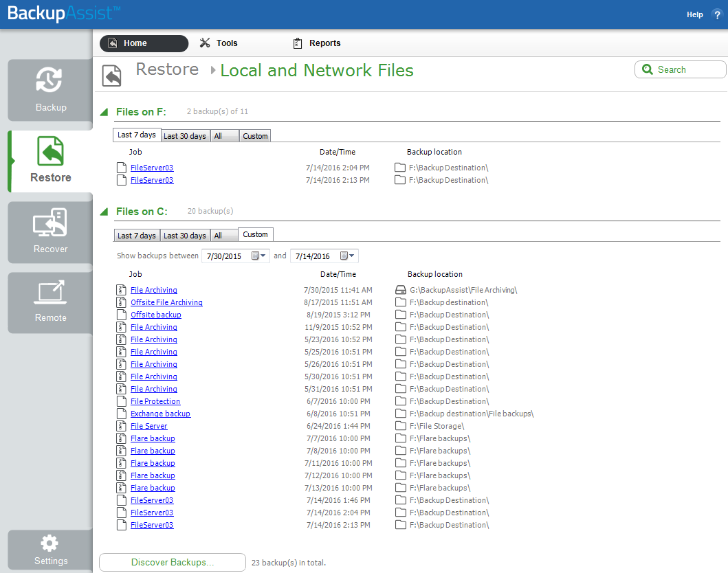
Task: Open Exchange backup job link
Action: tap(160, 414)
